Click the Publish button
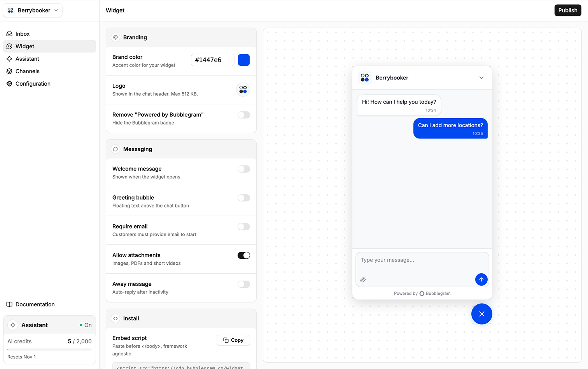The height and width of the screenshot is (369, 588). (568, 11)
